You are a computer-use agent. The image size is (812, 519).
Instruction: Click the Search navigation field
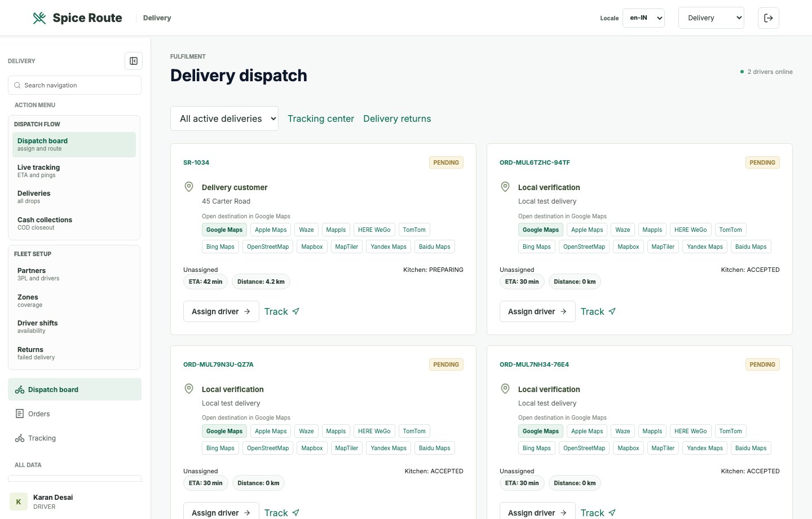(74, 85)
